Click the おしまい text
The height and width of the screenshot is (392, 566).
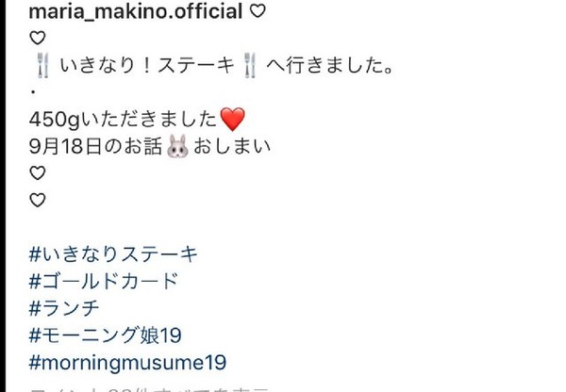point(232,146)
